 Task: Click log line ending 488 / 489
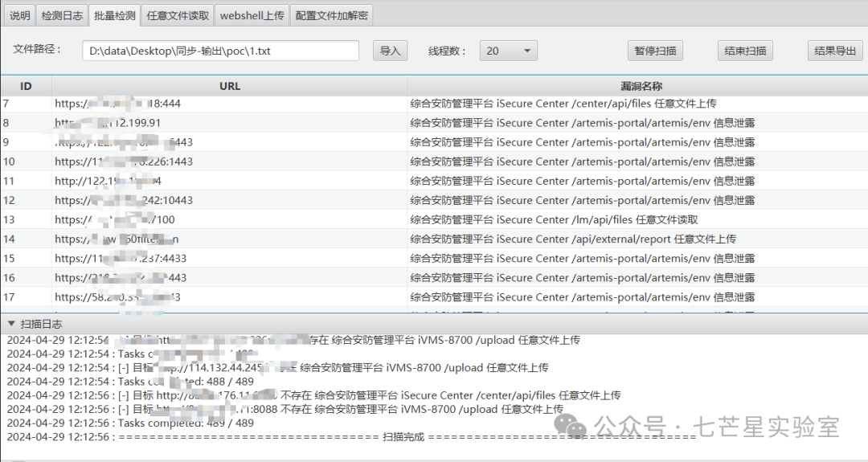point(130,382)
